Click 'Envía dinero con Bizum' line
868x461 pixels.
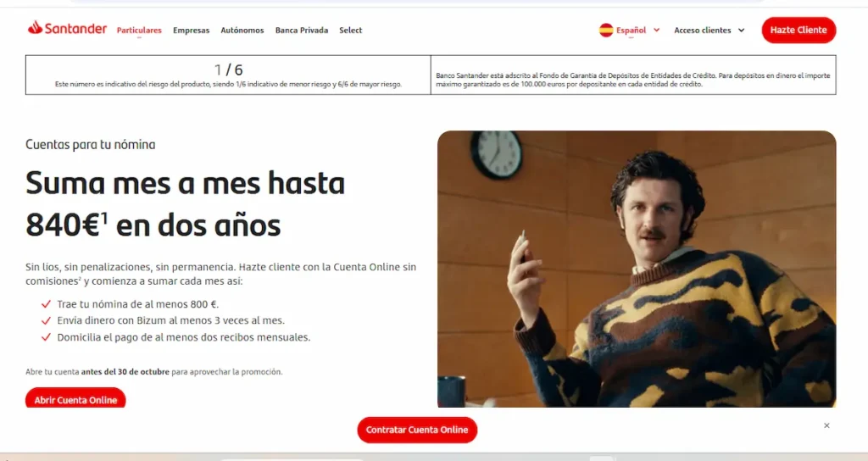click(170, 320)
